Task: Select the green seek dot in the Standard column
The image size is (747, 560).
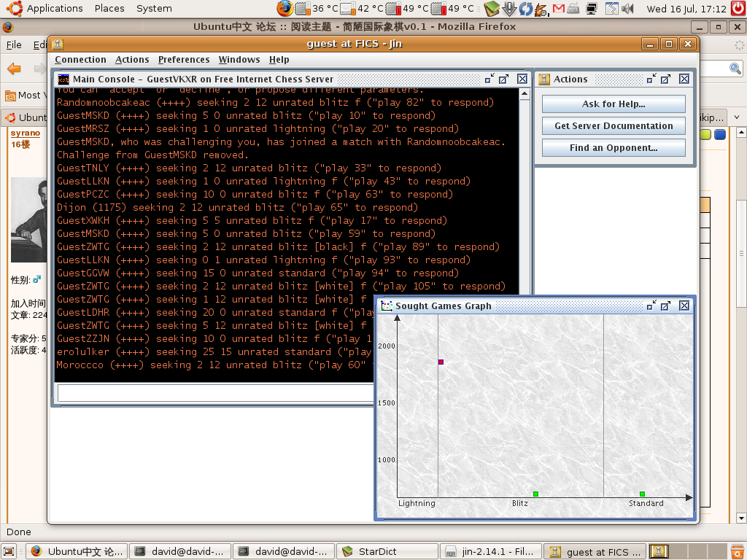Action: 642,494
